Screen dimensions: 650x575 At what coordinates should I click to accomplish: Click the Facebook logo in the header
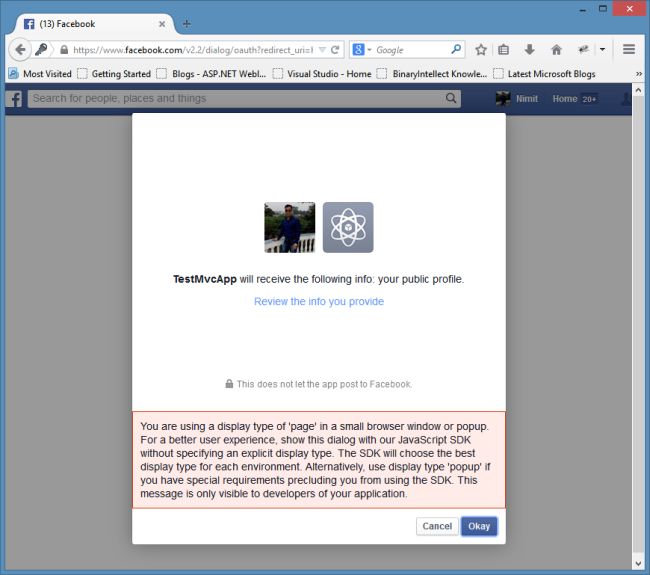coord(15,99)
